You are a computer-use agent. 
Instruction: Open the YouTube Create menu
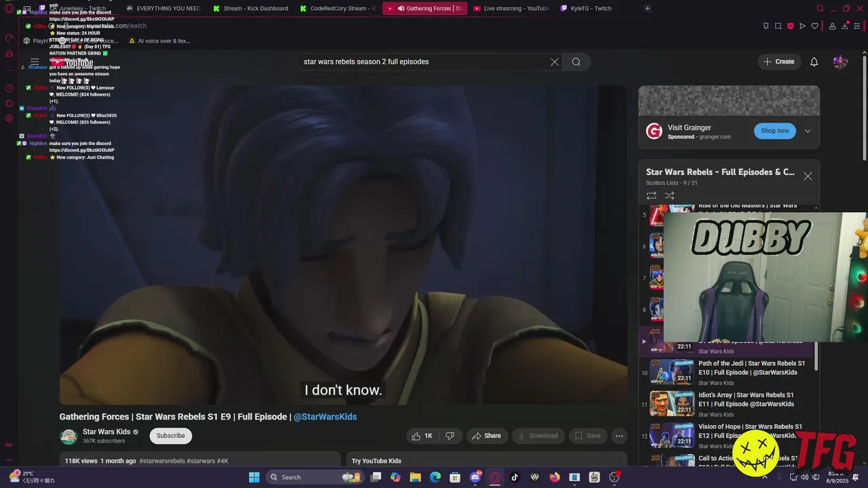click(778, 62)
